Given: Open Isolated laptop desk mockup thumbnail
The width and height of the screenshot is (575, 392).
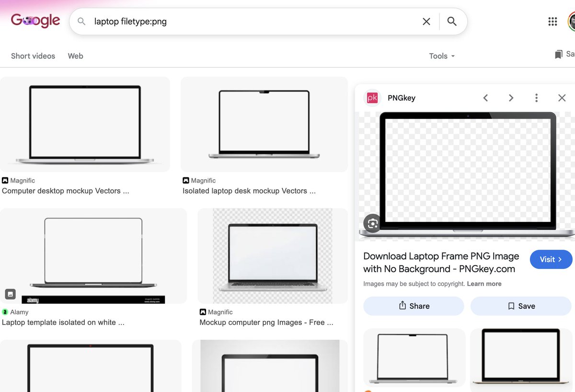Looking at the screenshot, I should 264,124.
